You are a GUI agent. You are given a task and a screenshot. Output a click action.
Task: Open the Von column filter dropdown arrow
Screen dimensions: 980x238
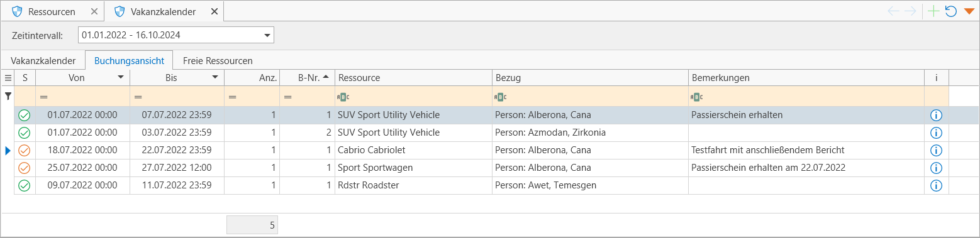pyautogui.click(x=121, y=77)
